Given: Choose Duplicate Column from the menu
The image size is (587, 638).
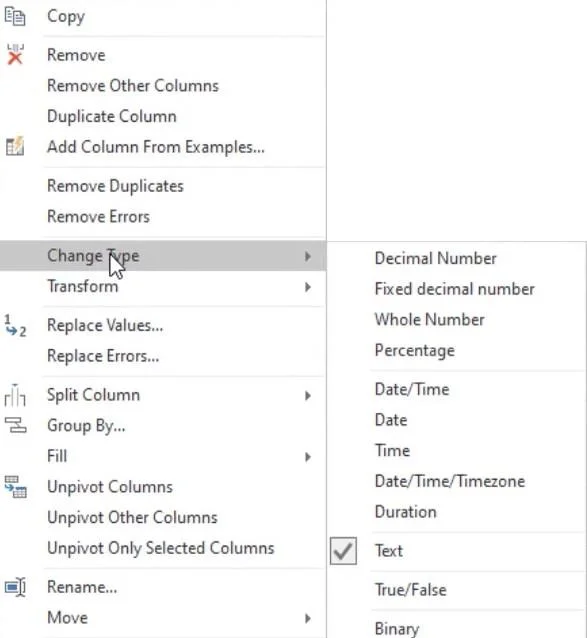Looking at the screenshot, I should (112, 116).
